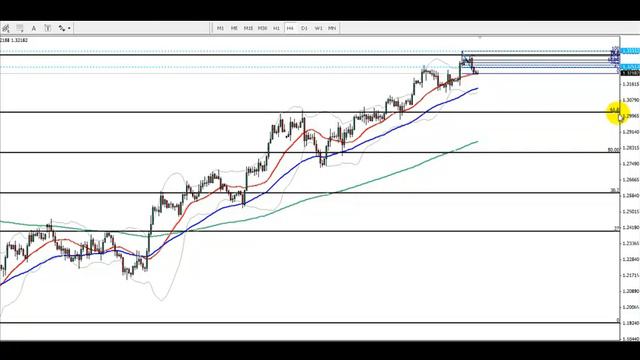The image size is (640, 360).
Task: Click the 1.30790 price axis label
Action: [x=630, y=100]
